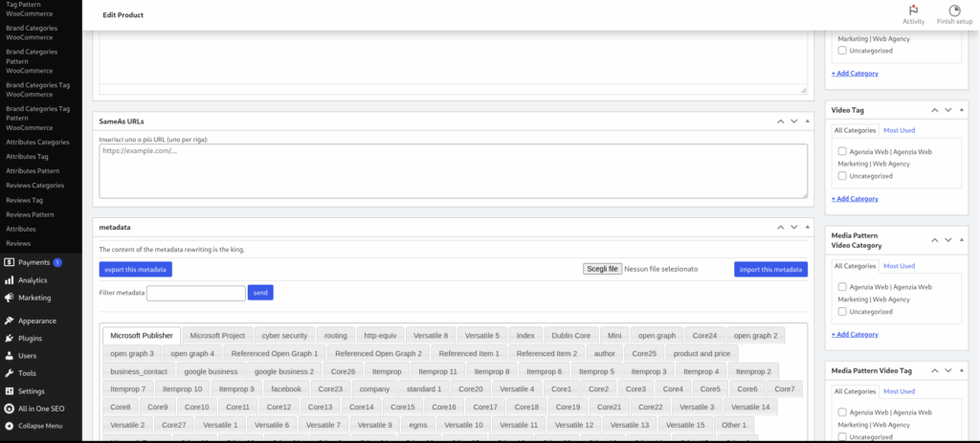Check Uncategorized in Media Pattern Video Category
The image size is (980, 443).
[842, 311]
